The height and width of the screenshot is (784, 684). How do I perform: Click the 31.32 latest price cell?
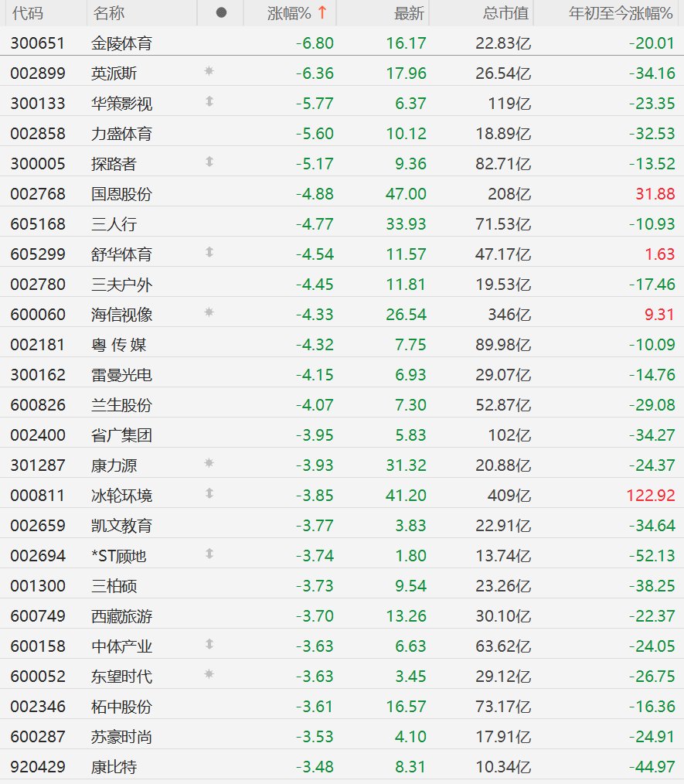click(407, 465)
